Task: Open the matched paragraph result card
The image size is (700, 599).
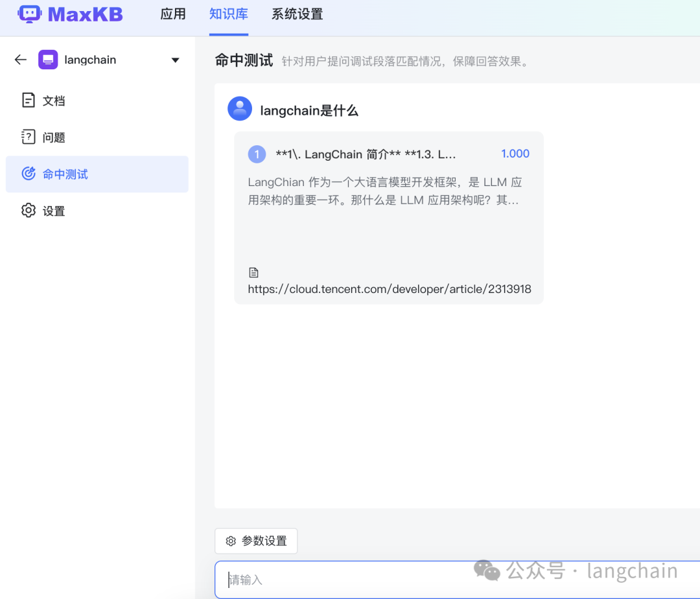Action: click(389, 218)
